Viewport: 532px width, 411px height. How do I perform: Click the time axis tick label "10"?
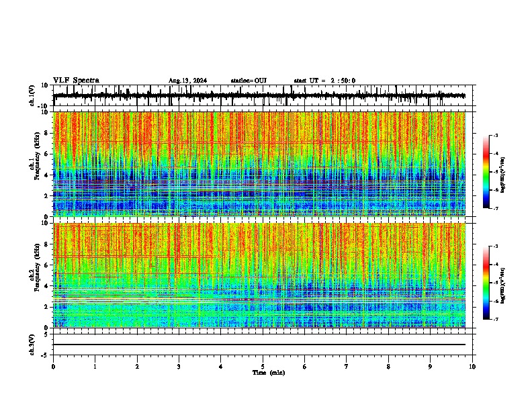tap(472, 367)
